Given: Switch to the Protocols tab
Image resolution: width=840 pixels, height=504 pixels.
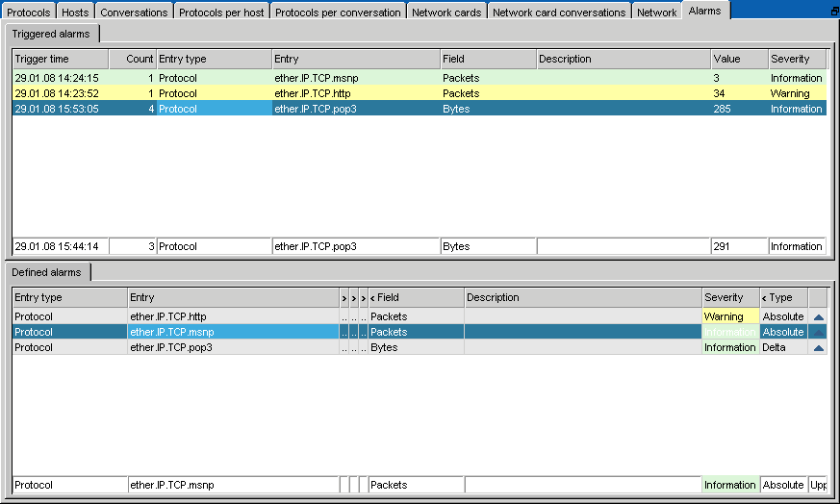Looking at the screenshot, I should (28, 13).
